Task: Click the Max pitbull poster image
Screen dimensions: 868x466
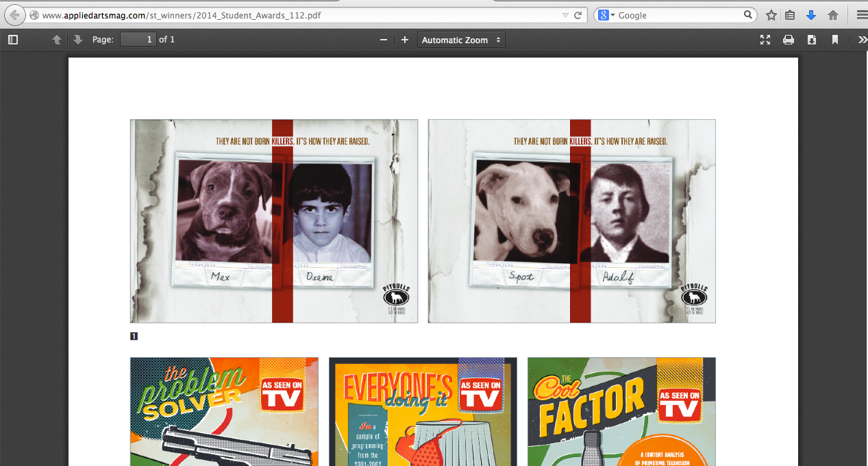Action: (274, 221)
